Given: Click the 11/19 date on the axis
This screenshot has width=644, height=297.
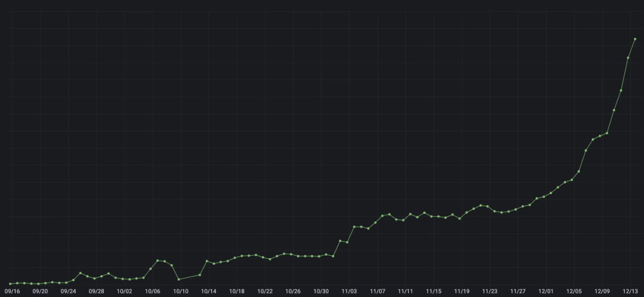Looking at the screenshot, I should (x=462, y=292).
